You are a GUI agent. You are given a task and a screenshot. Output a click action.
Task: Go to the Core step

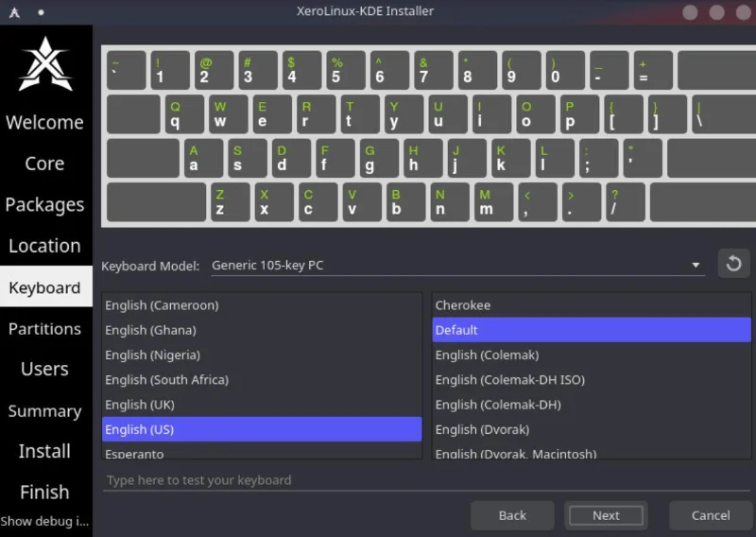click(44, 163)
